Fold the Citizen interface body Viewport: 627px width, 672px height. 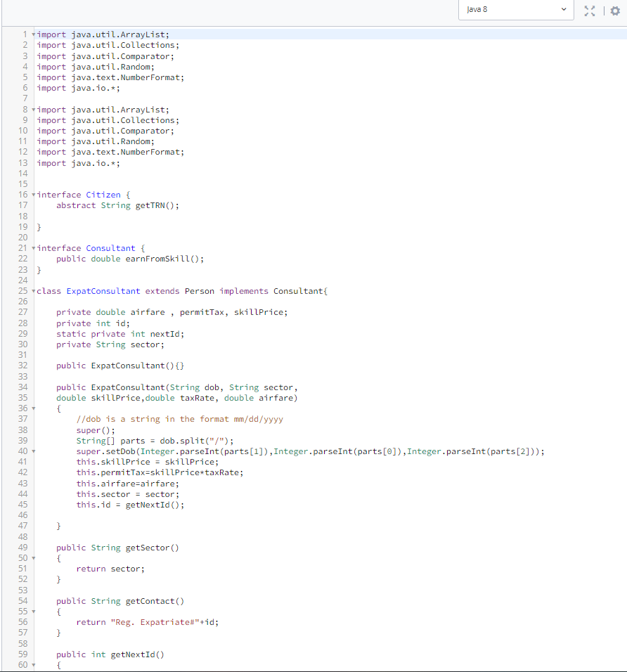[x=32, y=194]
